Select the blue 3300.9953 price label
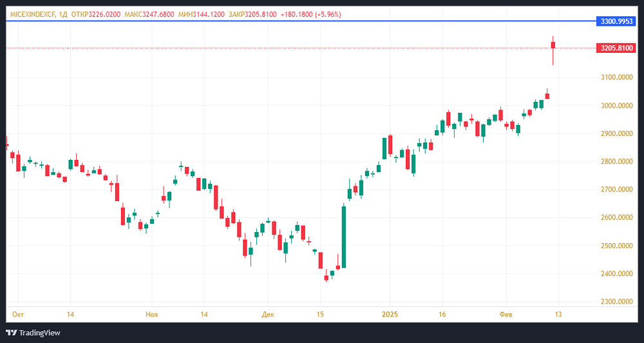Viewport: 644px width, 343px height. click(616, 21)
